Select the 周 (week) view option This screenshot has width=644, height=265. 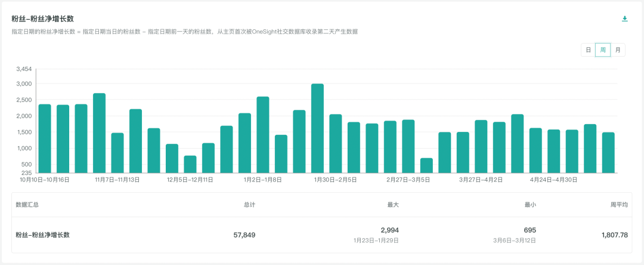tap(603, 50)
